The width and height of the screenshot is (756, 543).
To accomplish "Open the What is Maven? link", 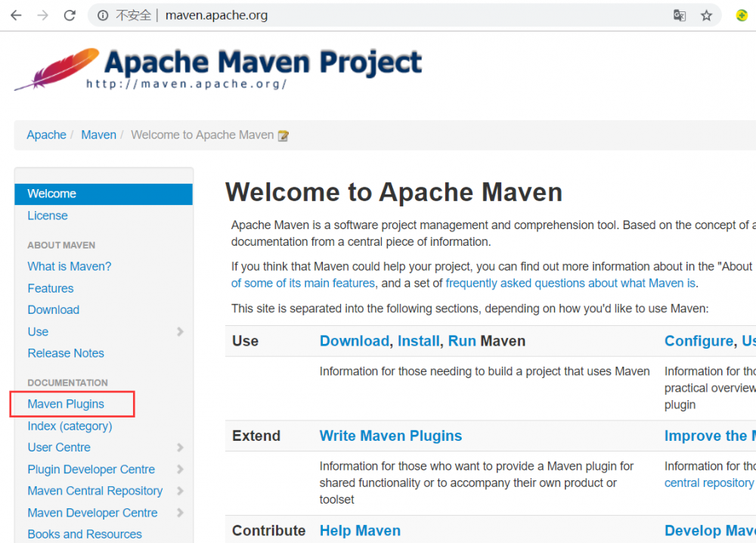I will tap(70, 266).
